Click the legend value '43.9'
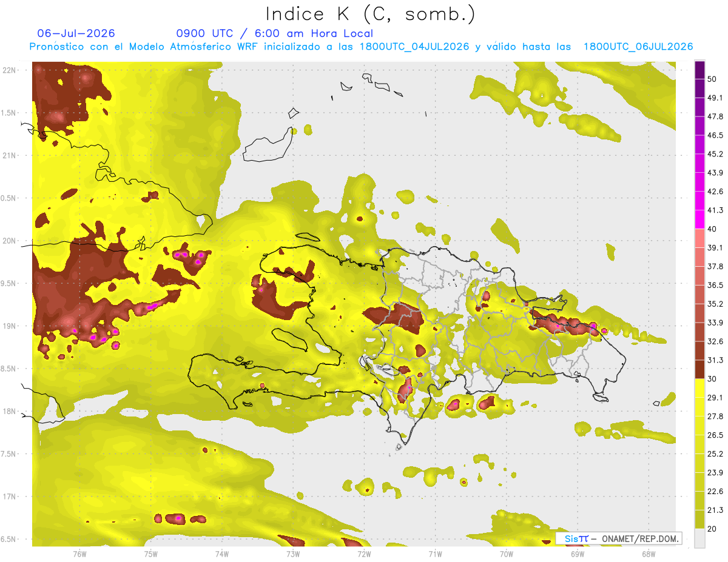728x562 pixels. click(716, 173)
